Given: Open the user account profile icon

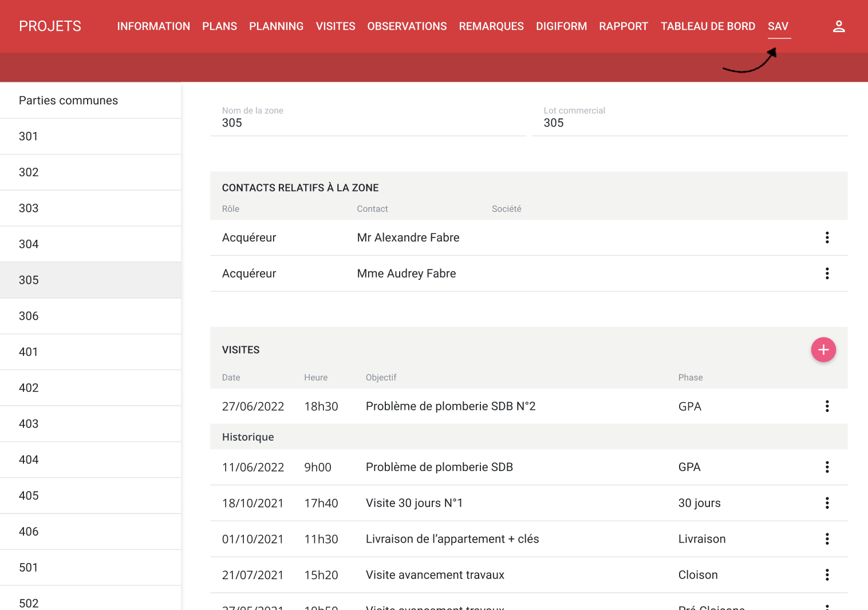Looking at the screenshot, I should [x=838, y=26].
